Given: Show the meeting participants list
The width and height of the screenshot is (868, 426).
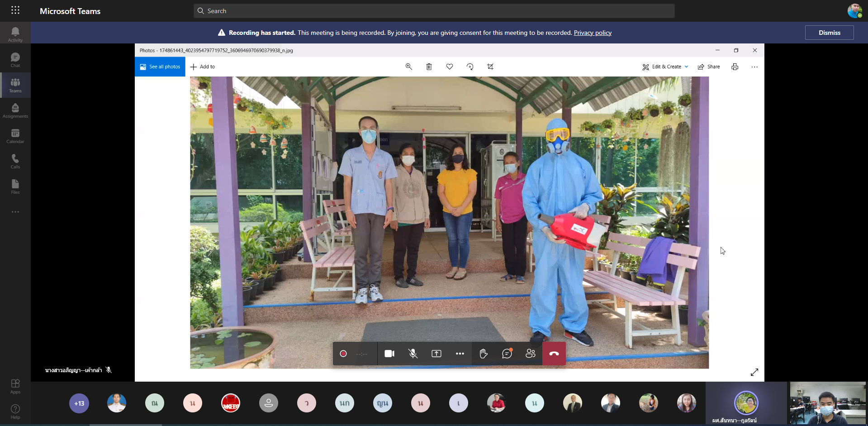Looking at the screenshot, I should (531, 354).
